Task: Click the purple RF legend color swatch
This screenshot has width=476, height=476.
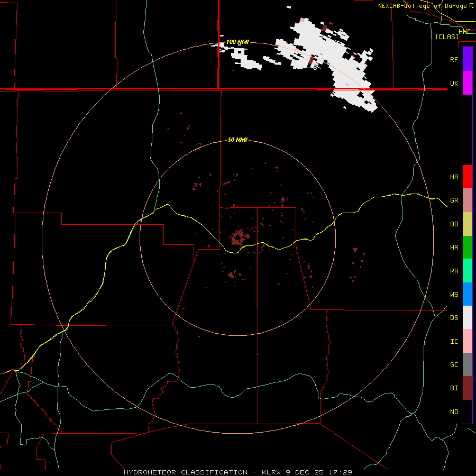Action: 467,59
